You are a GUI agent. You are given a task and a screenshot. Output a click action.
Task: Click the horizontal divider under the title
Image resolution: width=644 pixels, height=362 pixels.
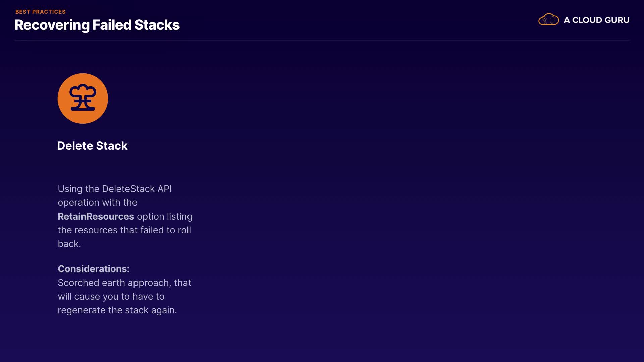pos(322,40)
